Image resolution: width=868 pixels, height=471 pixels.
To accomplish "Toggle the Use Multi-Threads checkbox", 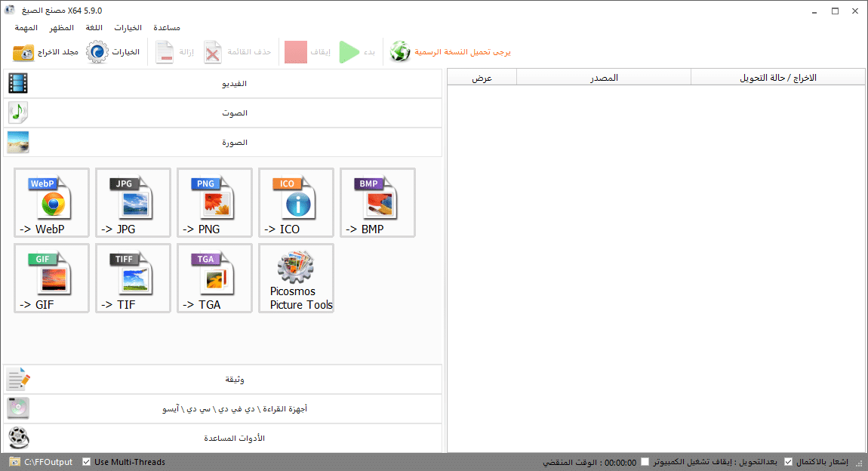I will pyautogui.click(x=87, y=462).
